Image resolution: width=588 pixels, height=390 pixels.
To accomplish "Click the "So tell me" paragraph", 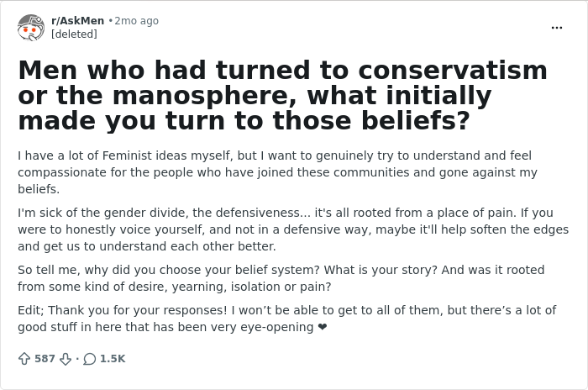I will [281, 278].
